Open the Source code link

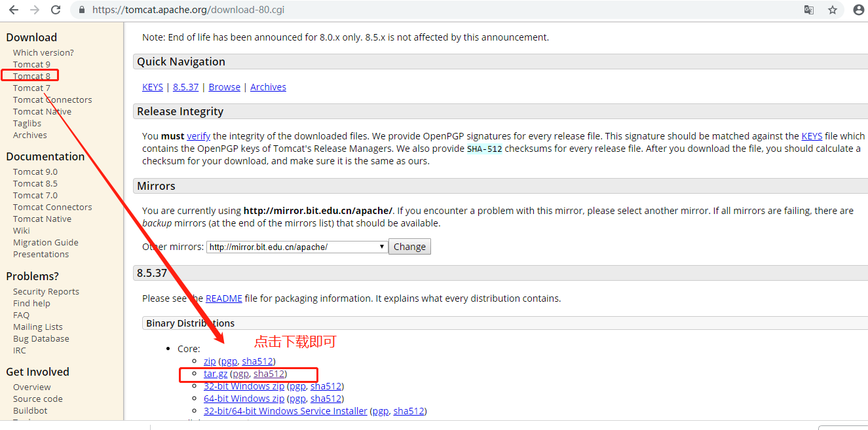tap(38, 399)
